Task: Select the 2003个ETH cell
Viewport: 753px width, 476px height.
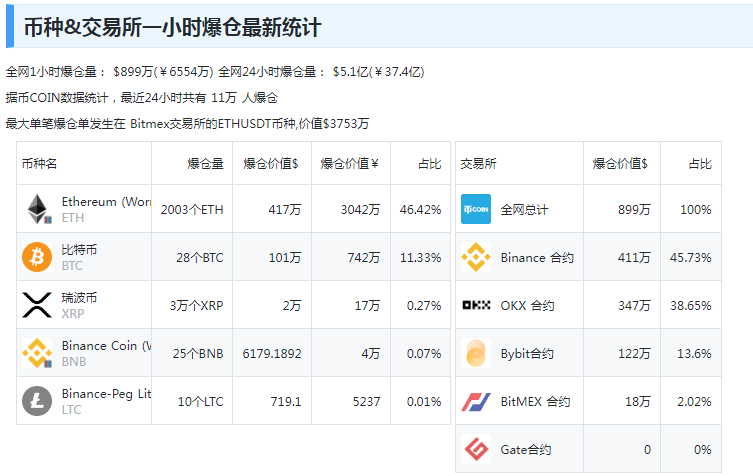Action: (x=192, y=209)
